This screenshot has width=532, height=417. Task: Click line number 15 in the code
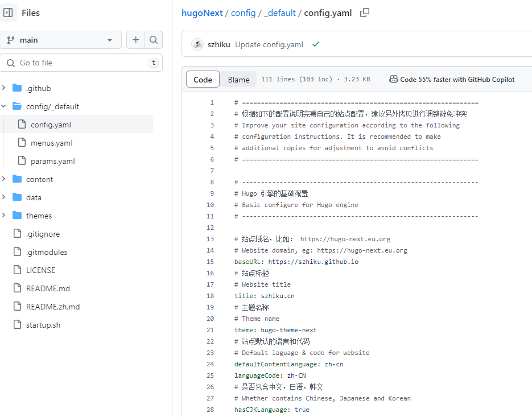click(210, 261)
